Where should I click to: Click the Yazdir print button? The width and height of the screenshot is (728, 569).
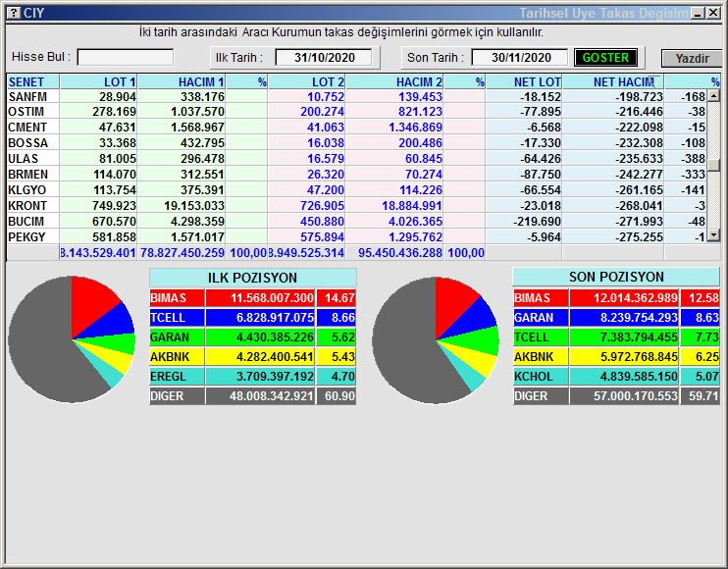(x=692, y=58)
